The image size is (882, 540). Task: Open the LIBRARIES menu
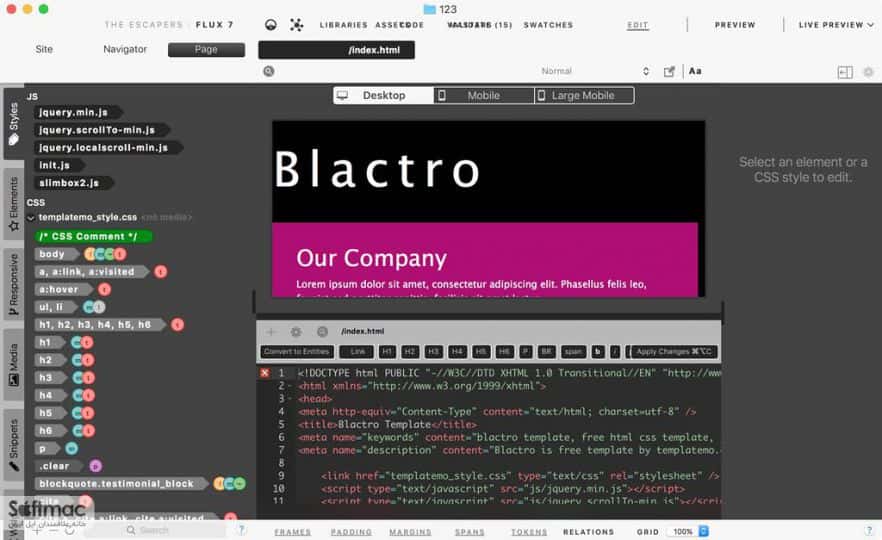pos(343,25)
